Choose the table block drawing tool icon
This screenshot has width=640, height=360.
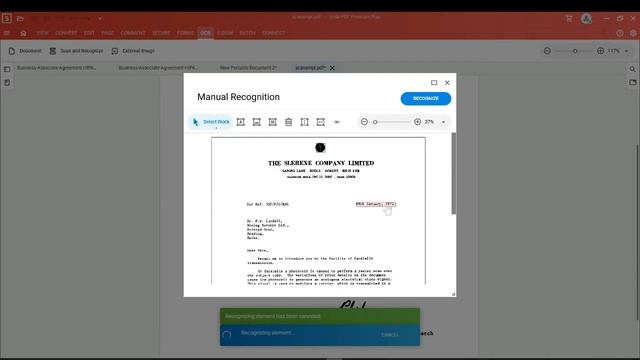[x=272, y=122]
